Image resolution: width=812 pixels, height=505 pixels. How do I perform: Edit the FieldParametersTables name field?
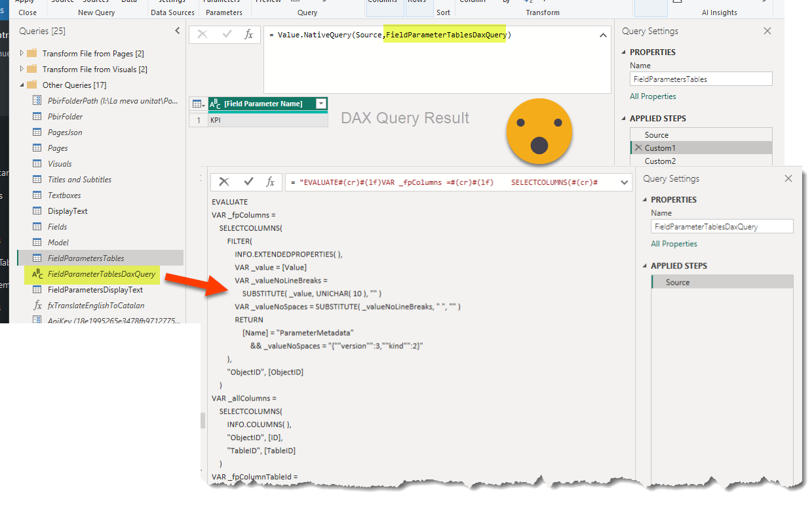click(701, 79)
